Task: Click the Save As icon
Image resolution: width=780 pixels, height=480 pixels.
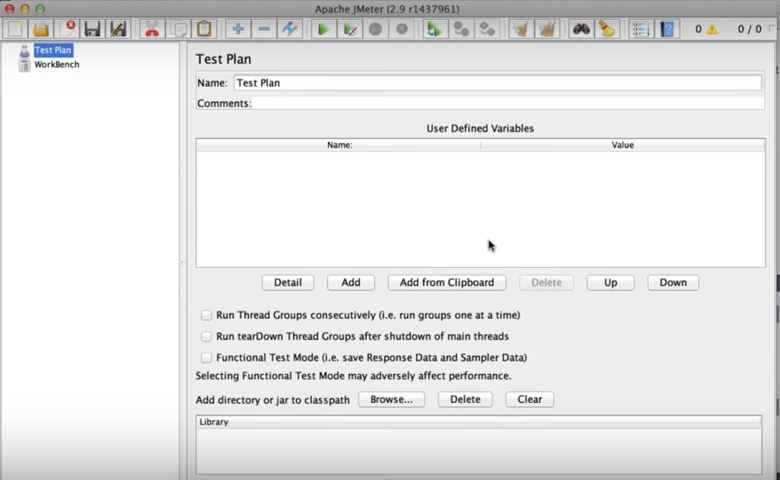Action: 118,29
